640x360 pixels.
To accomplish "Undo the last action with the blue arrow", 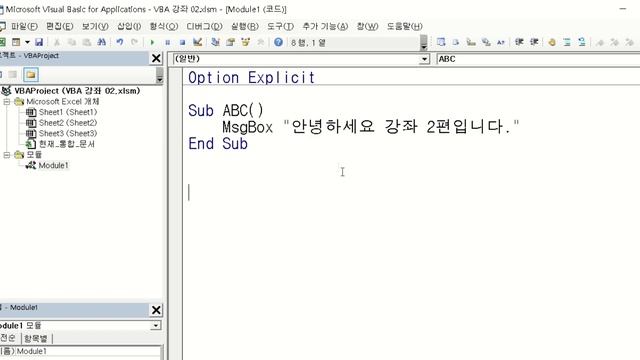I will click(x=120, y=42).
